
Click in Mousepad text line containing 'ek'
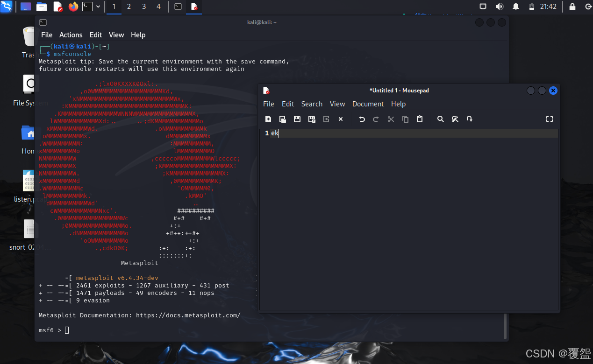tap(414, 133)
